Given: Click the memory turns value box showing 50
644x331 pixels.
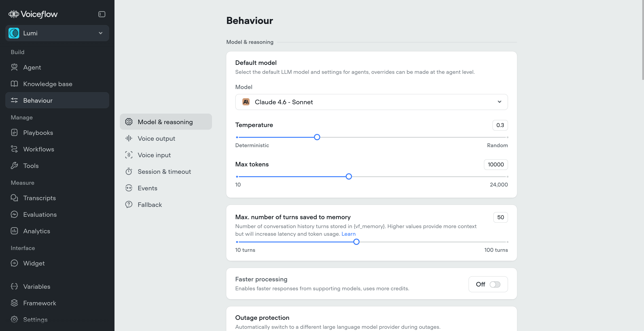Looking at the screenshot, I should click(x=500, y=217).
